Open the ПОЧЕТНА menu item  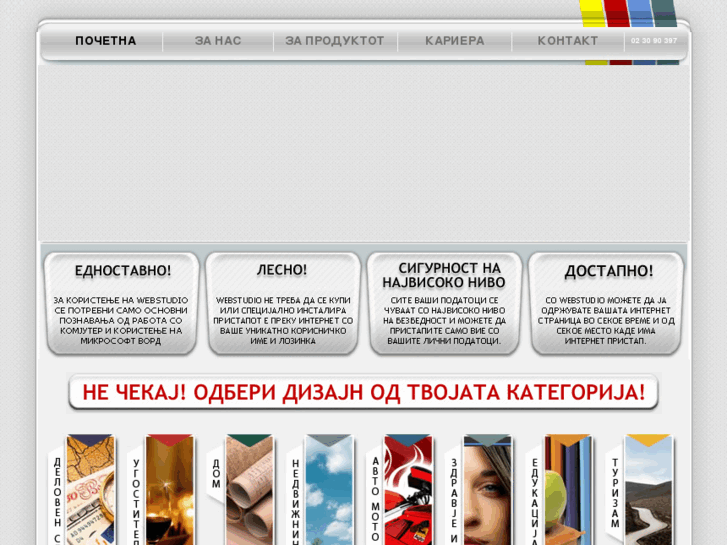[x=106, y=41]
